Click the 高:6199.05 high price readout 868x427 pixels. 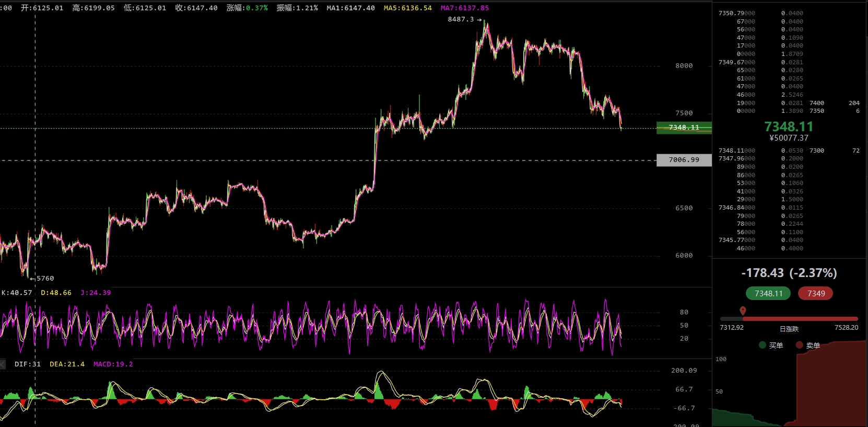(x=93, y=8)
